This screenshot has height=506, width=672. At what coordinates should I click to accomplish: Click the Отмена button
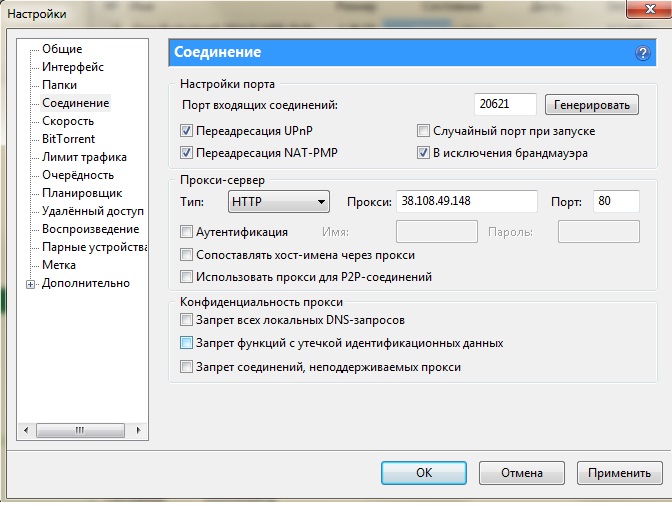(521, 472)
